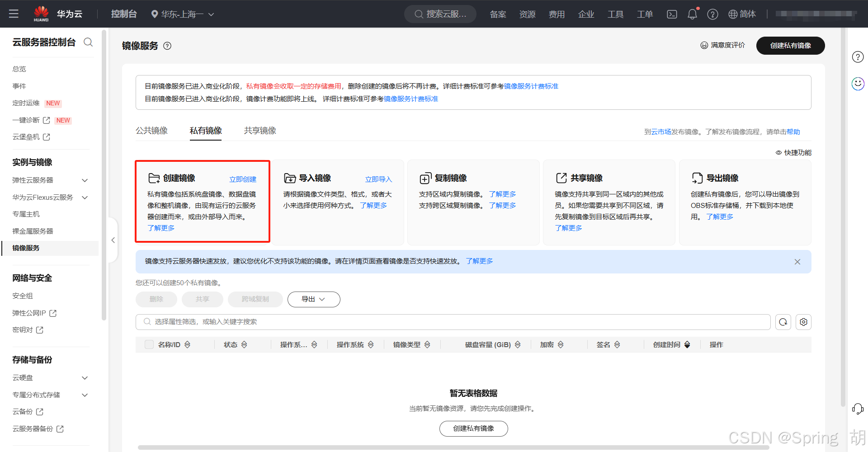
Task: Open the hamburger navigation menu
Action: tap(14, 14)
